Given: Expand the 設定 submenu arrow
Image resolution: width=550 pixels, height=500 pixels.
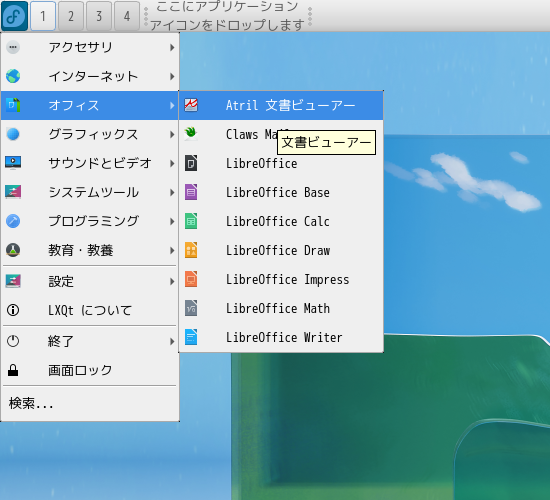Looking at the screenshot, I should pos(172,281).
